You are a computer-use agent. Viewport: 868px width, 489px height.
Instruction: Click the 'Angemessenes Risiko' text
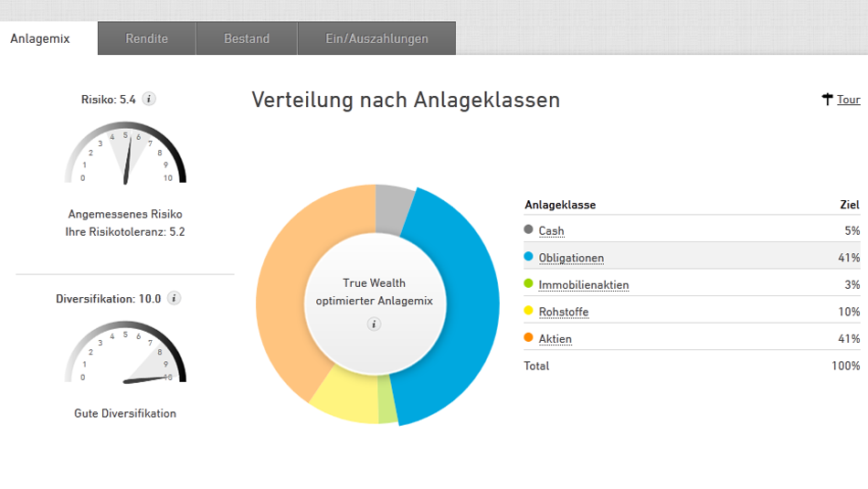pos(125,214)
